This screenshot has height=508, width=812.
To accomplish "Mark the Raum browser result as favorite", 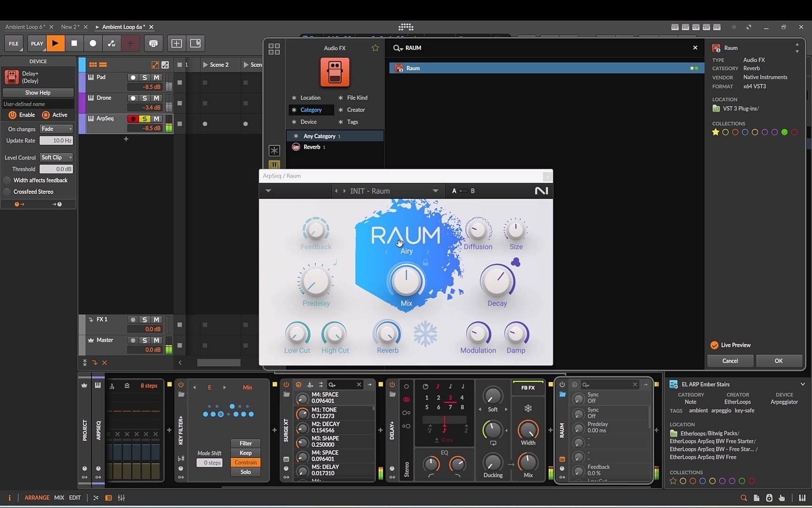I will pyautogui.click(x=692, y=68).
